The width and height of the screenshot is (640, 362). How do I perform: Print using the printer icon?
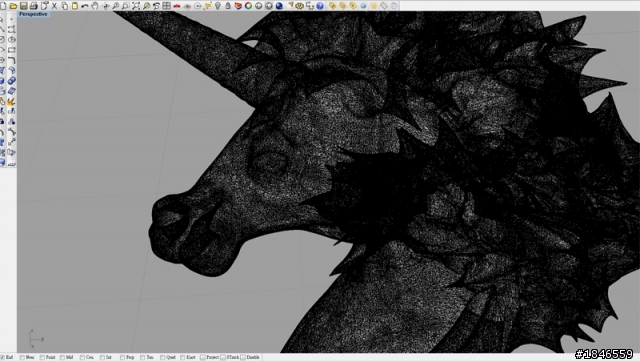click(33, 6)
